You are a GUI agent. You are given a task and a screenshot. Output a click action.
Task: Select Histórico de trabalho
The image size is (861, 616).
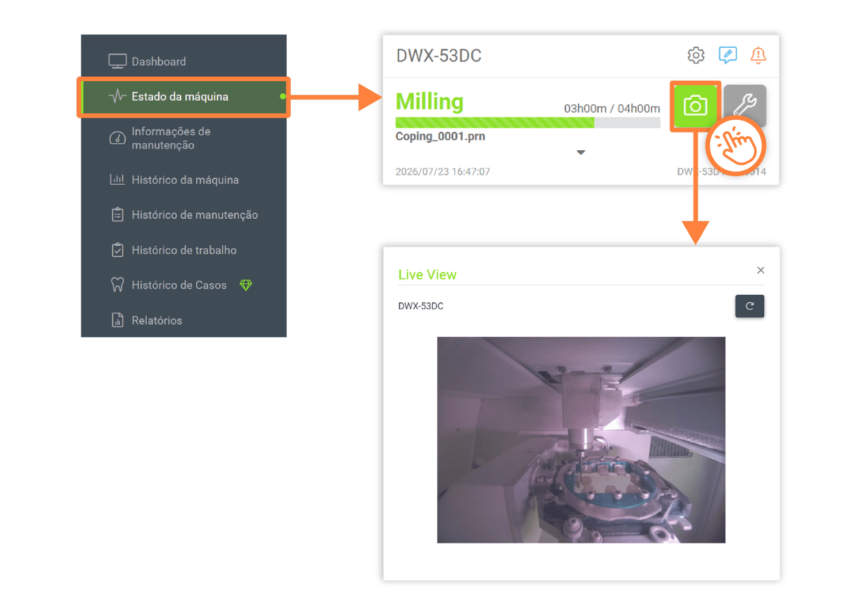coord(184,250)
